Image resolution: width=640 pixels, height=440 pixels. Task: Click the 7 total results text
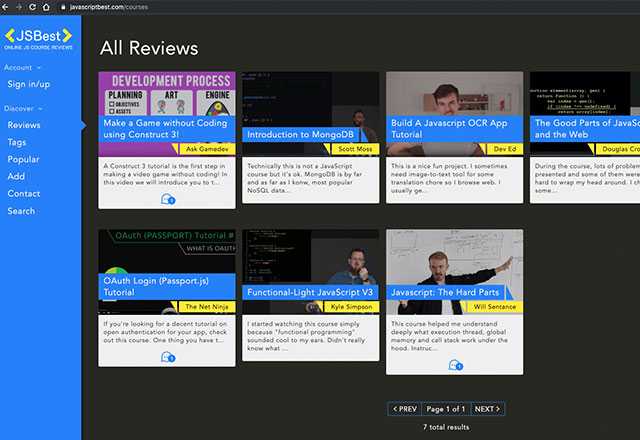click(446, 427)
